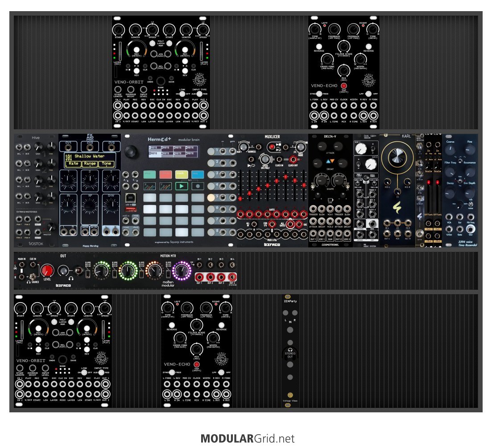Click the record circle button on Hermod+
Image resolution: width=496 pixels, height=448 pixels.
tap(198, 186)
